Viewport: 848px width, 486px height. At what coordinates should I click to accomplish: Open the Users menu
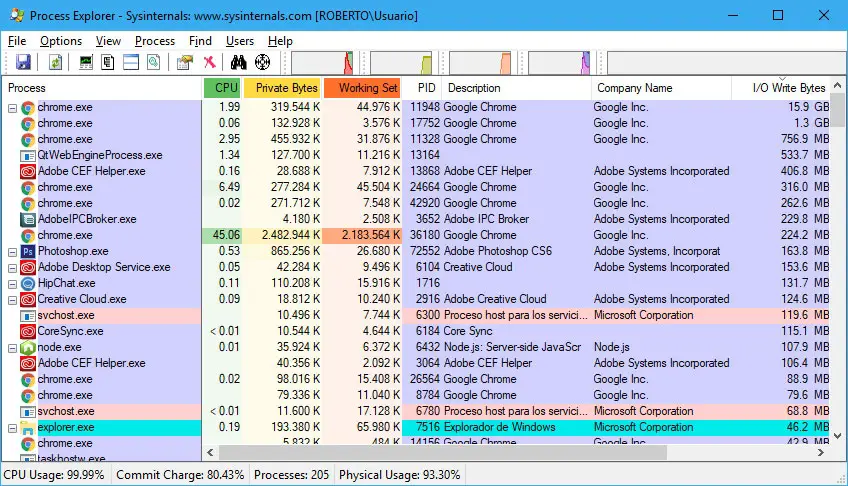pyautogui.click(x=240, y=41)
